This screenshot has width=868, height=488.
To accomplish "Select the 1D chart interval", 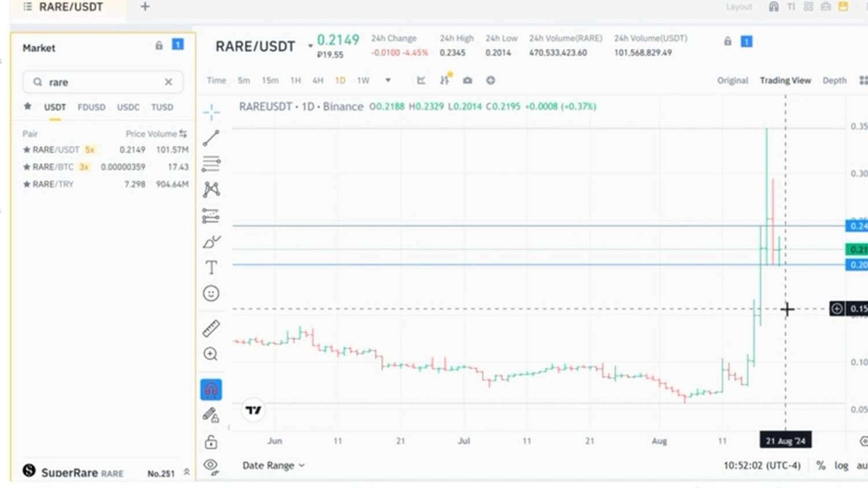I will click(340, 80).
